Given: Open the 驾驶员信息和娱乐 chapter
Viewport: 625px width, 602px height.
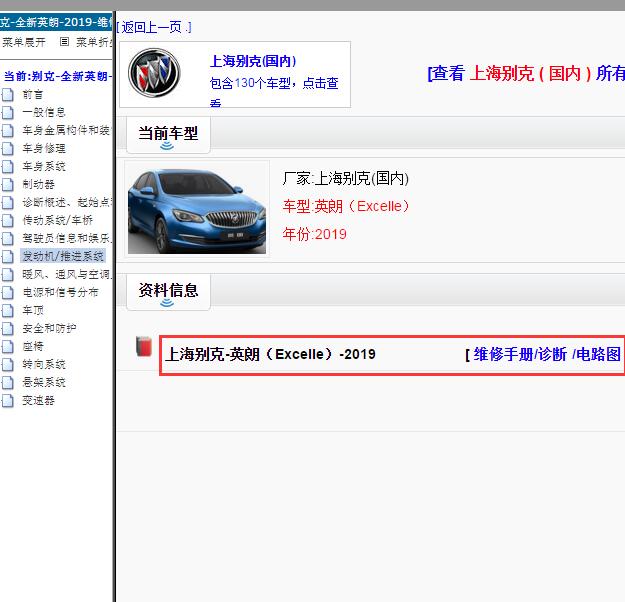Looking at the screenshot, I should [67, 238].
